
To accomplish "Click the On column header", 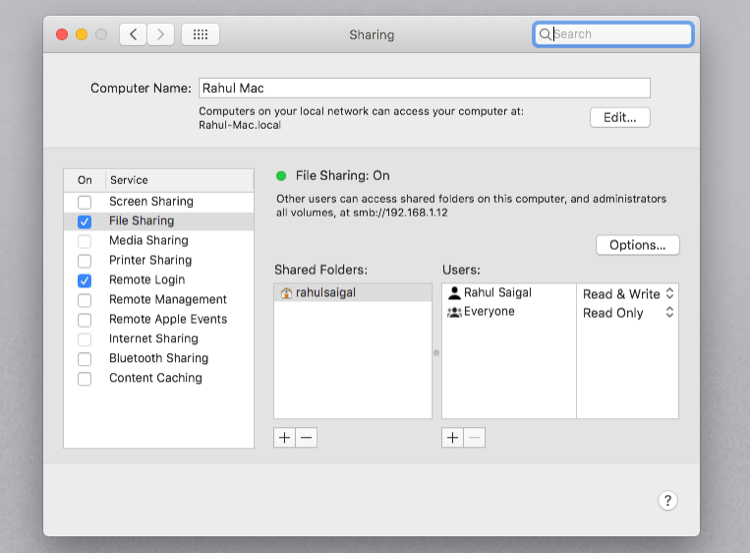I will click(x=85, y=180).
